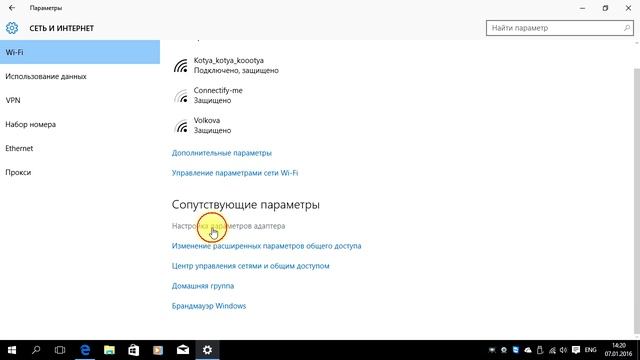Open Управление параметрами сети Wi-Fi link
Viewport: 640px width, 360px height.
(x=235, y=173)
